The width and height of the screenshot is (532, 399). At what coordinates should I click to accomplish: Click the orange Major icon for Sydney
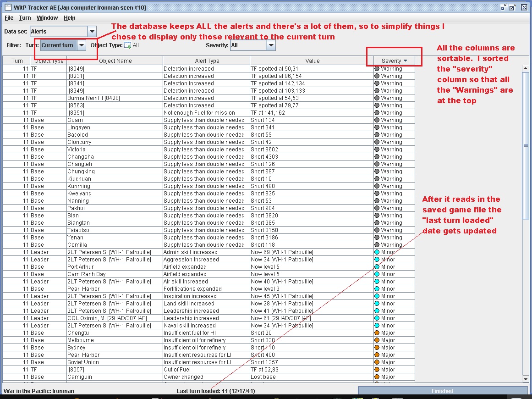click(377, 347)
